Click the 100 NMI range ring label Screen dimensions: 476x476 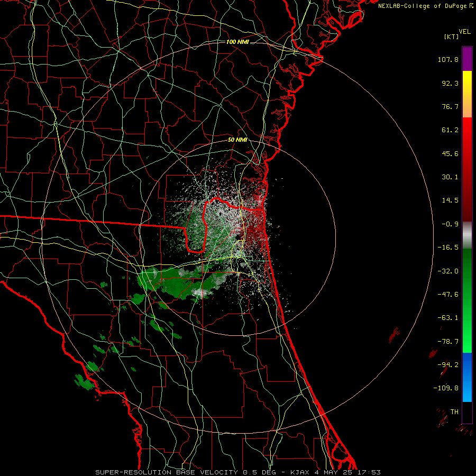[237, 42]
